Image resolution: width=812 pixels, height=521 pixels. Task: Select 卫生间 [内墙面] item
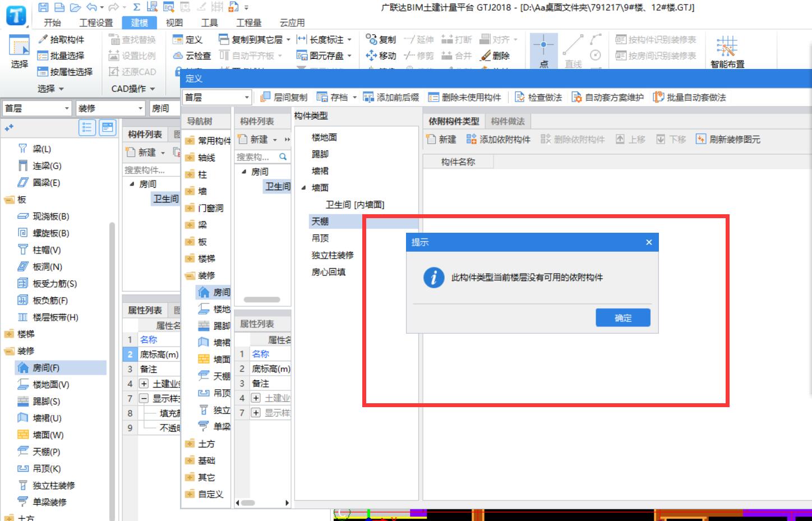click(x=355, y=205)
